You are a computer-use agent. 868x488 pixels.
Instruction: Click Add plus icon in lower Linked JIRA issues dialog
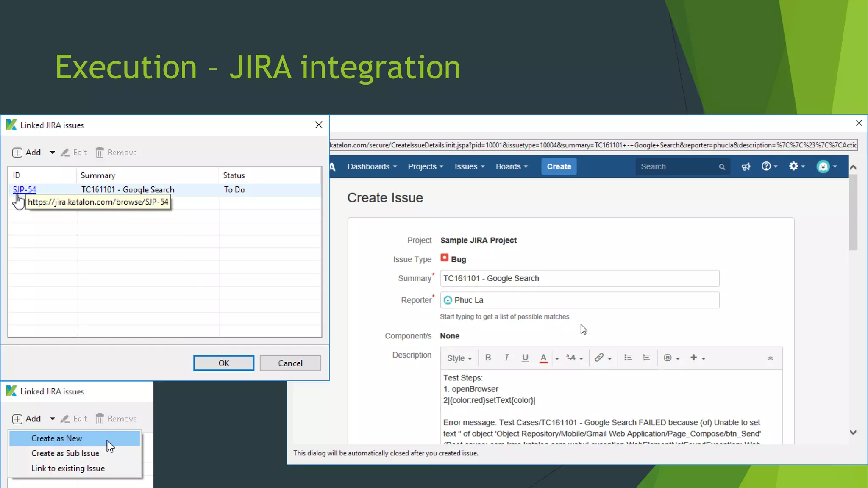17,419
